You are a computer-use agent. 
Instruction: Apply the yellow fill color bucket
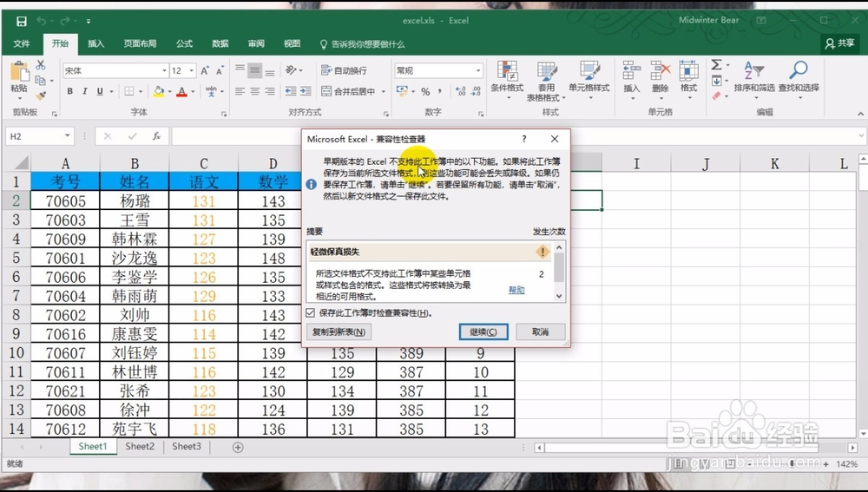tap(159, 91)
